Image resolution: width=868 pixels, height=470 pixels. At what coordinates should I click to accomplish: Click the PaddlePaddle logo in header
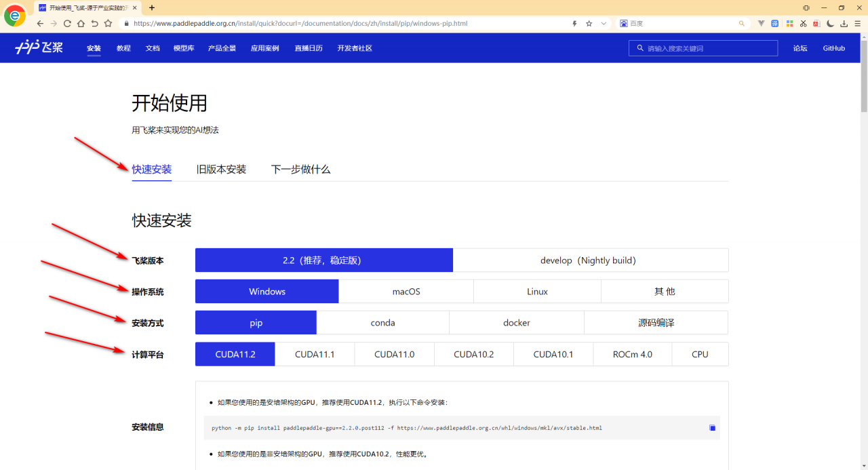pyautogui.click(x=39, y=47)
